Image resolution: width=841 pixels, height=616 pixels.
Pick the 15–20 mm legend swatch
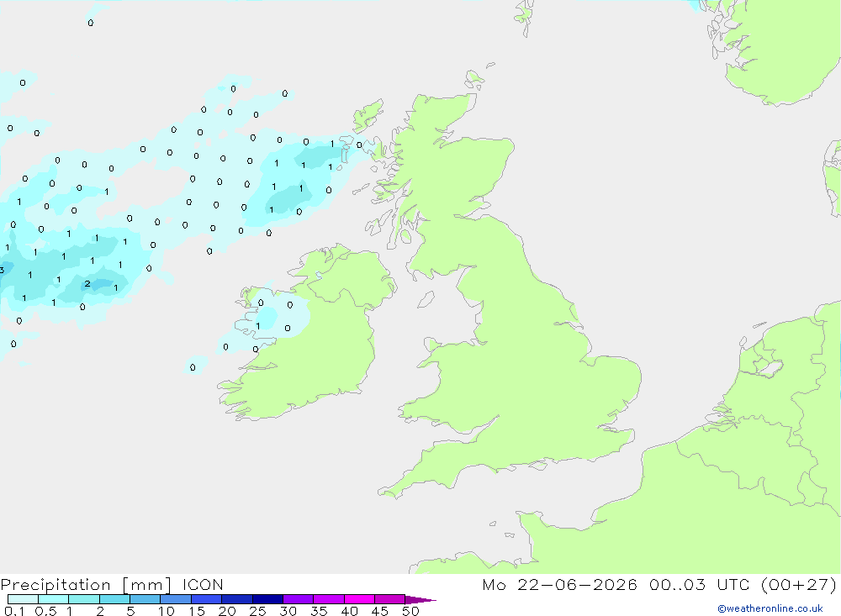click(x=206, y=599)
